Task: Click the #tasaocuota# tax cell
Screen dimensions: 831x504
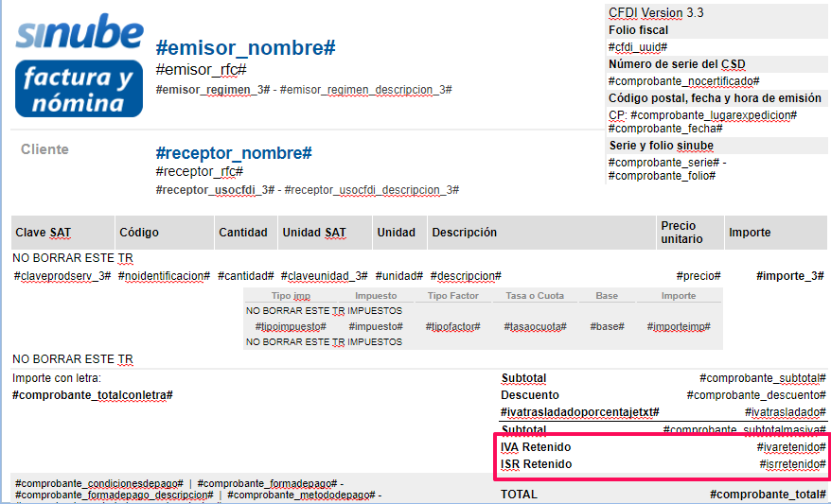Action: 536,326
